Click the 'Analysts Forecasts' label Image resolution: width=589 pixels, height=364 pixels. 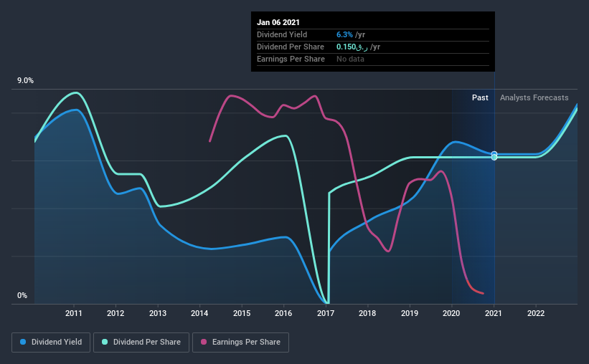534,97
